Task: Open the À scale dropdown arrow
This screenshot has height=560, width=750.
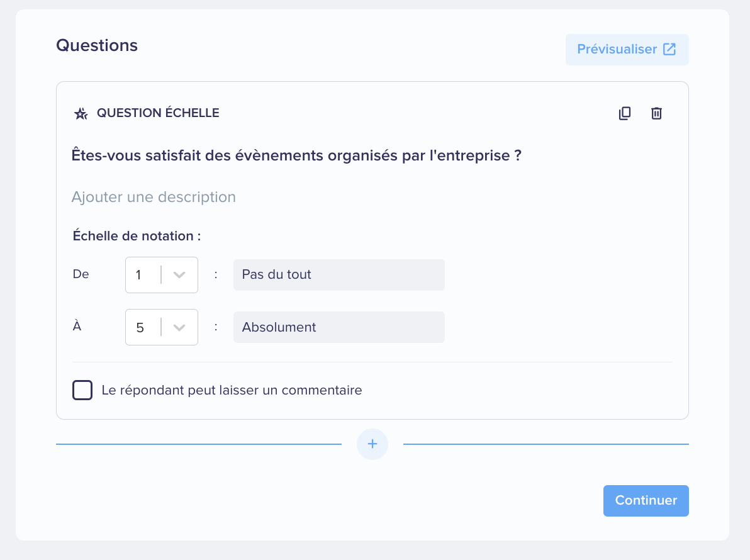Action: [x=179, y=328]
